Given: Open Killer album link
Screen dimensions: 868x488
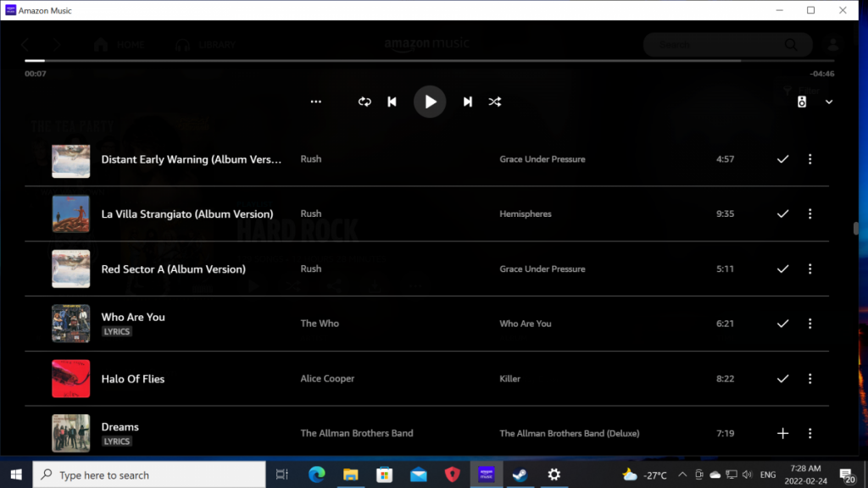Looking at the screenshot, I should [509, 379].
